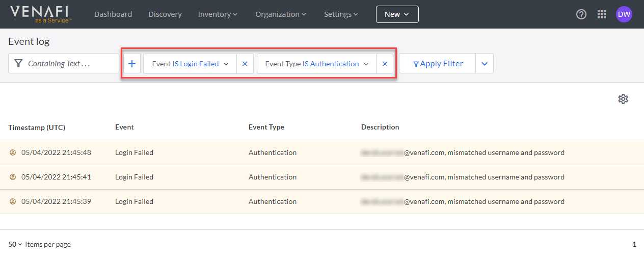The image size is (644, 258).
Task: Click the description in the 21:45:39 row
Action: point(463,201)
